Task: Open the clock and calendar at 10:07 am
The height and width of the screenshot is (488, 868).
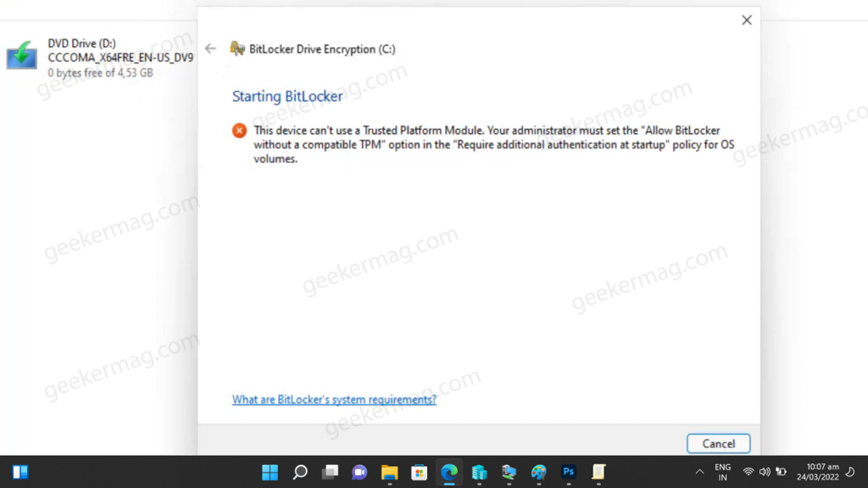Action: point(818,472)
